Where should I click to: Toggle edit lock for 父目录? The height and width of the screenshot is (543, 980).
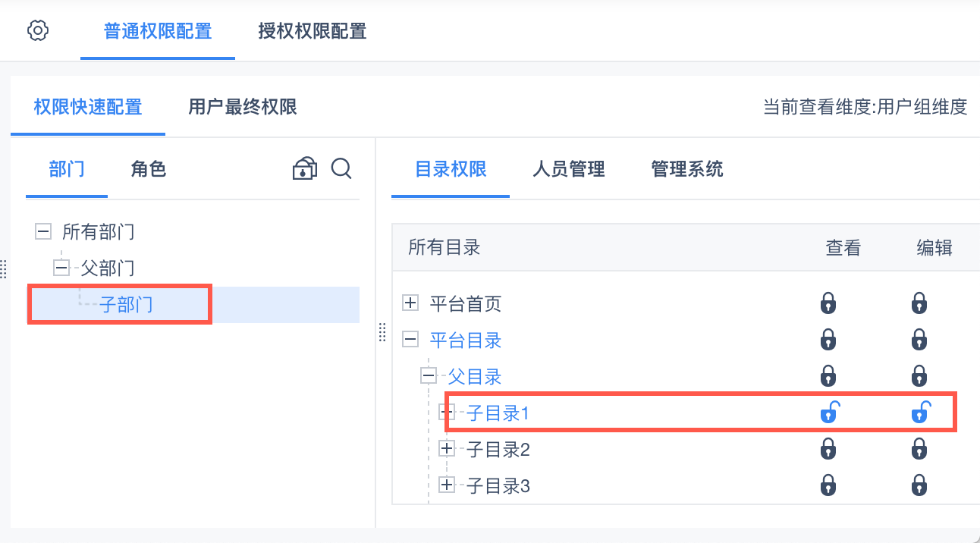pyautogui.click(x=919, y=376)
